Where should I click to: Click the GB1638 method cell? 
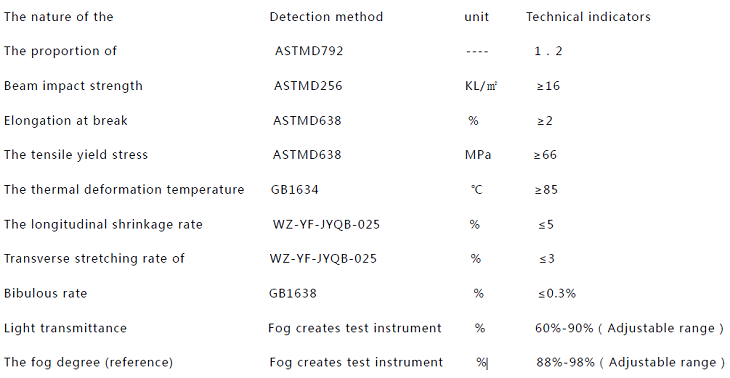pos(292,293)
